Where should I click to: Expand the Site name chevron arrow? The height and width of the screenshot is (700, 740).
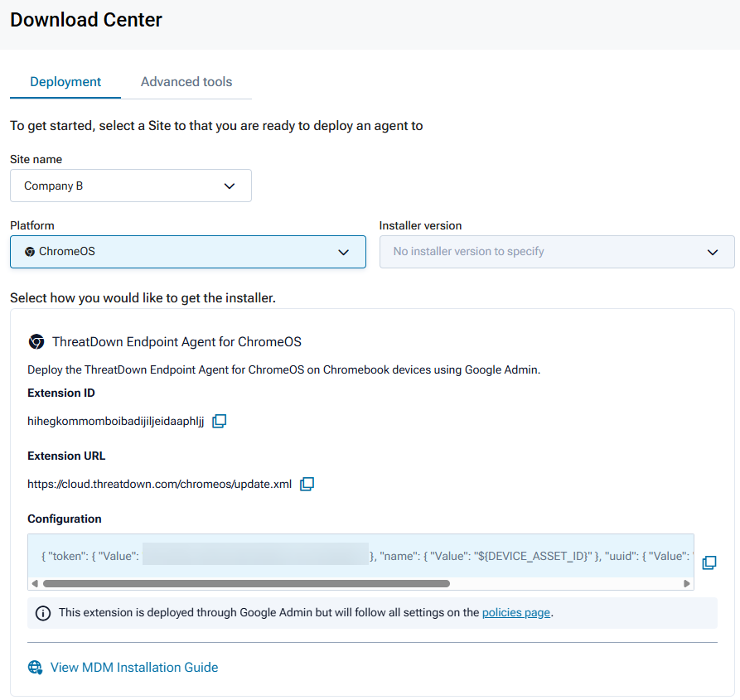[x=230, y=186]
